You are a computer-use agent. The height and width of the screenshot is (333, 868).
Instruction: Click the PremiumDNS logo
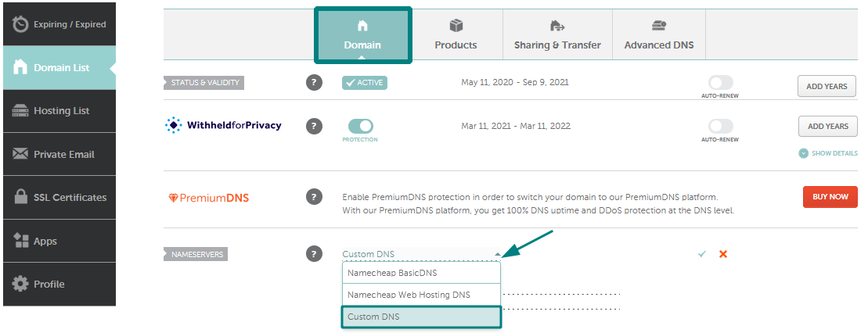(x=209, y=198)
